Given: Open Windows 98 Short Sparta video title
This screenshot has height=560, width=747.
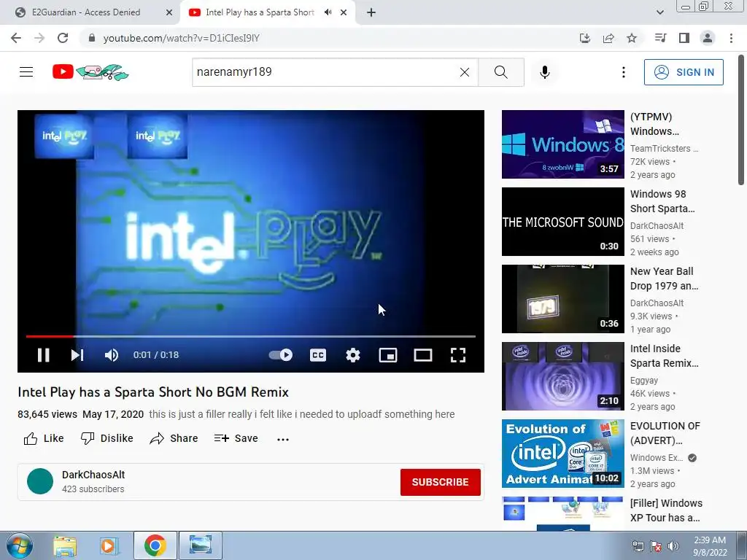Looking at the screenshot, I should [662, 201].
